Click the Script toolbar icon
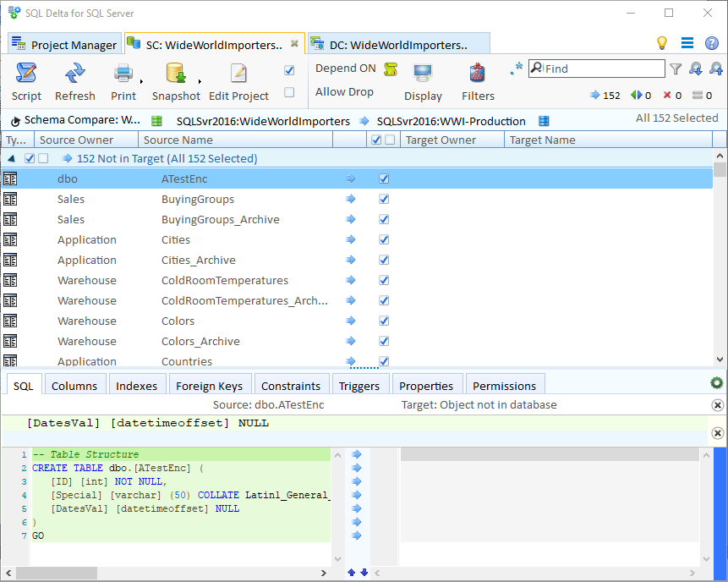 pyautogui.click(x=26, y=73)
